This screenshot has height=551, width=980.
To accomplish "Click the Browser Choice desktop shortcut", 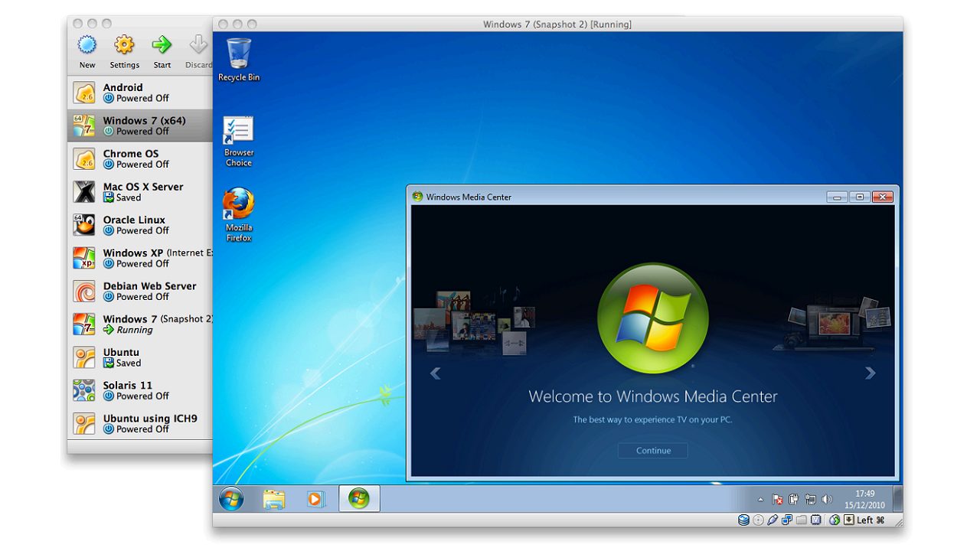I will click(x=239, y=141).
